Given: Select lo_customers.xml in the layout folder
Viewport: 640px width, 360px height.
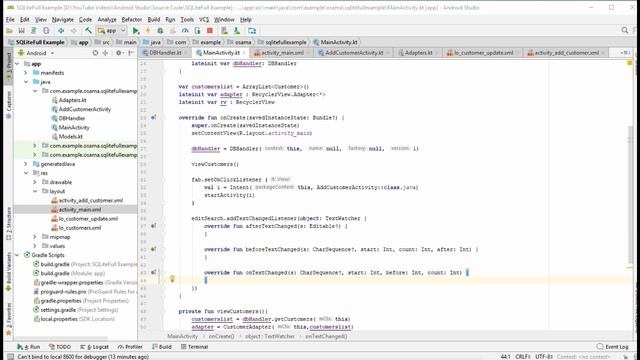Looking at the screenshot, I should (x=80, y=228).
